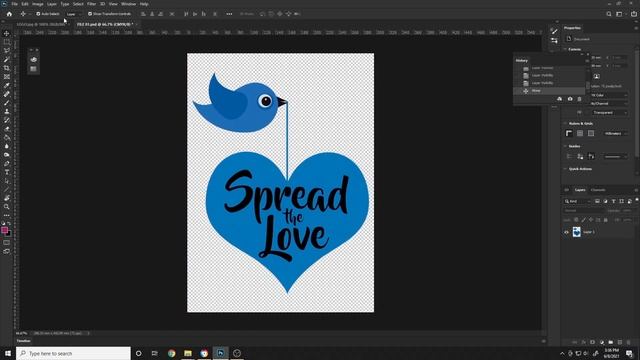
Task: Select the Pen tool
Action: click(7, 163)
